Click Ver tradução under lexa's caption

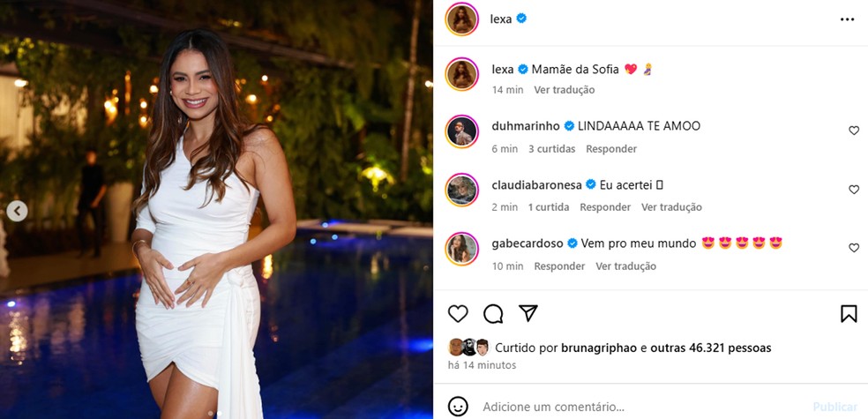click(564, 90)
